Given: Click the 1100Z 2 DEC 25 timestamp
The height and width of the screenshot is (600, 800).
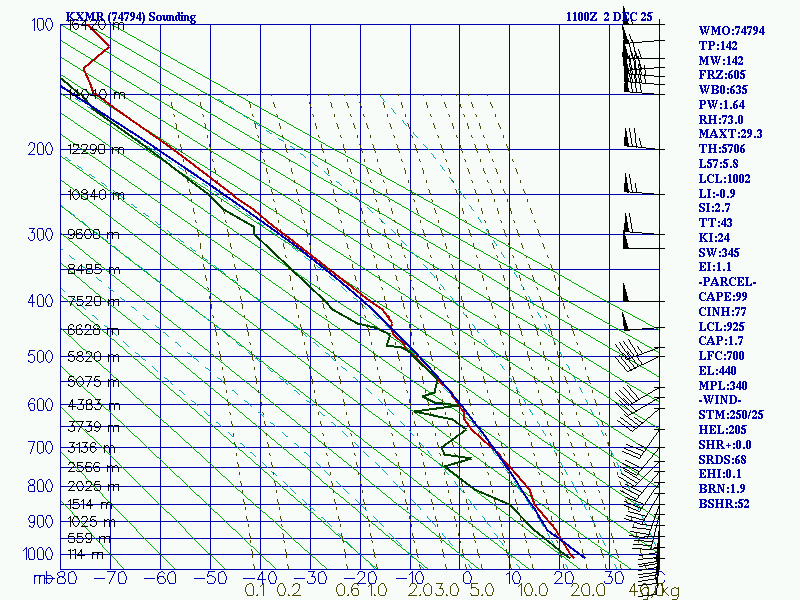Looking at the screenshot, I should tap(609, 17).
